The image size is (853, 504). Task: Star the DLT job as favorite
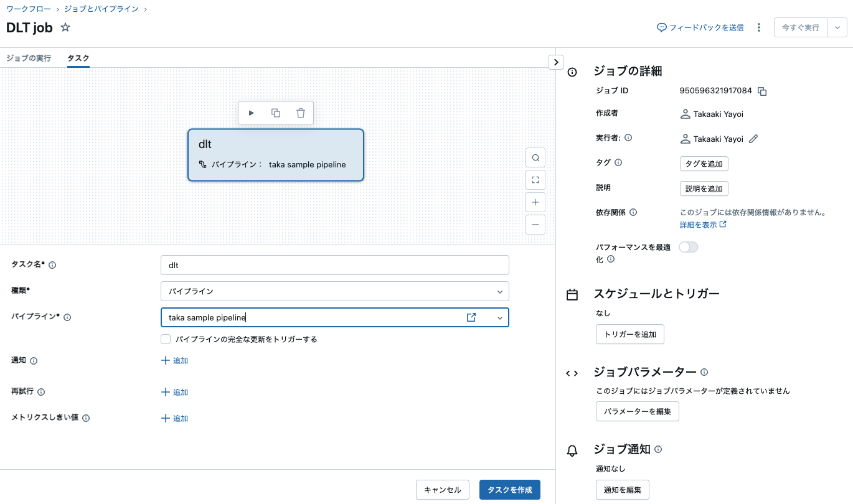click(x=65, y=27)
